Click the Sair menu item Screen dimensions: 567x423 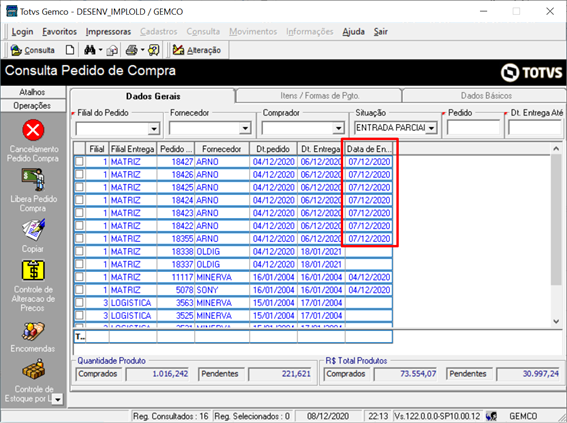pyautogui.click(x=380, y=32)
